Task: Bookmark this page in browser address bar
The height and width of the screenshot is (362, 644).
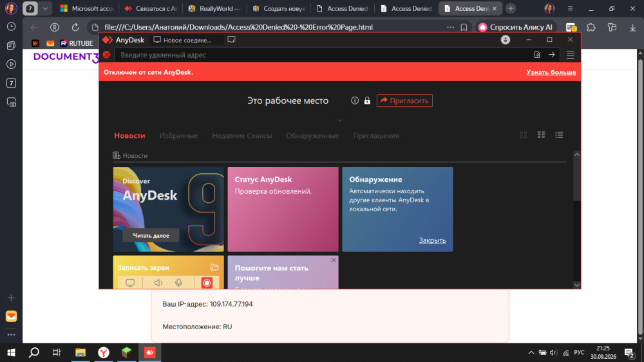Action: pos(464,27)
